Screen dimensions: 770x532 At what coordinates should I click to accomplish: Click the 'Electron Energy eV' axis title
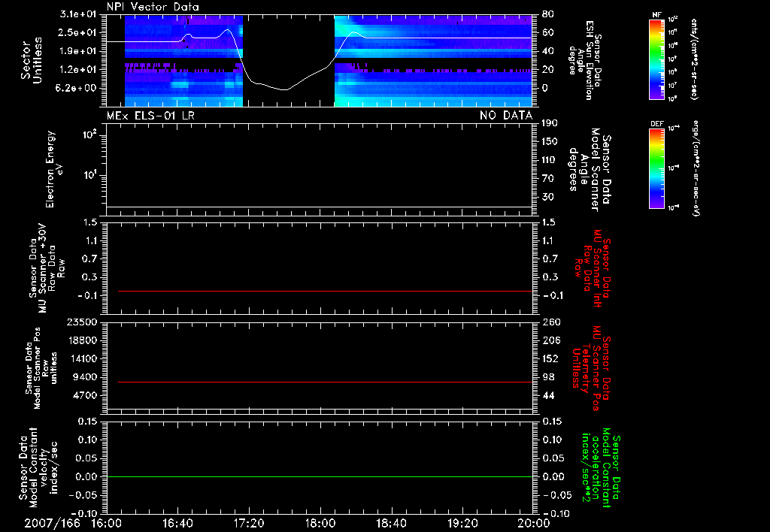[54, 169]
